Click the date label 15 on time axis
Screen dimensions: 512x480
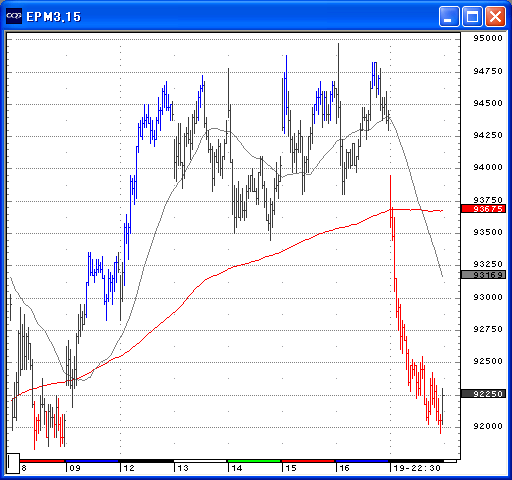[291, 468]
